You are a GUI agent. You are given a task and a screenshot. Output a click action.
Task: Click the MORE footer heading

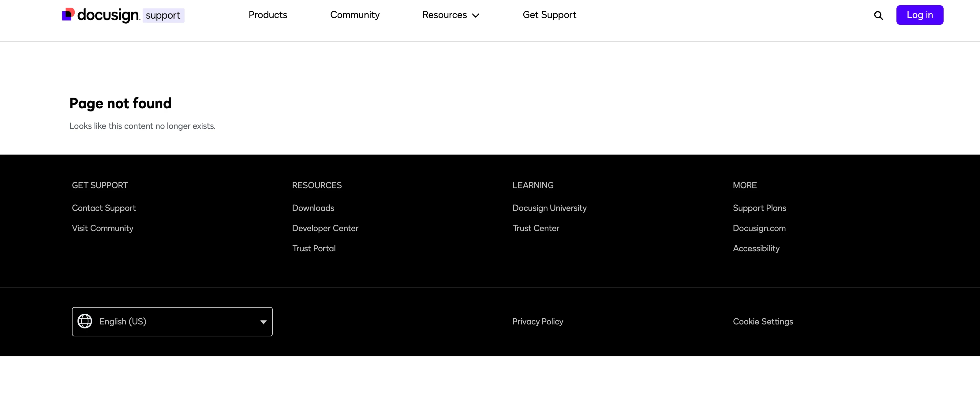click(x=745, y=185)
